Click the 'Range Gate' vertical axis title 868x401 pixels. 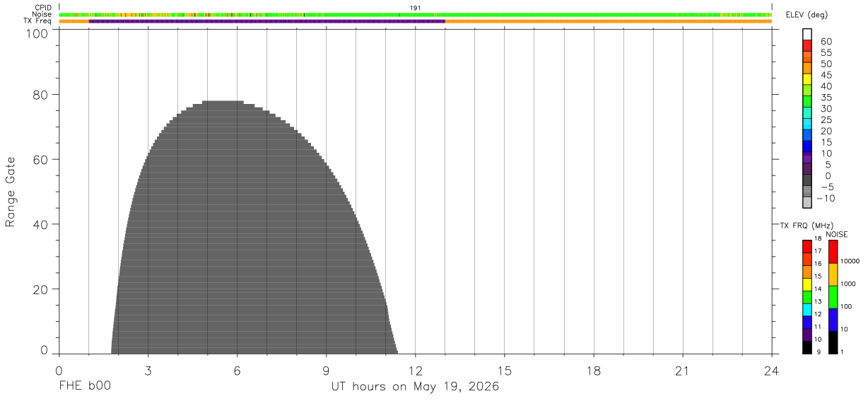[x=11, y=192]
